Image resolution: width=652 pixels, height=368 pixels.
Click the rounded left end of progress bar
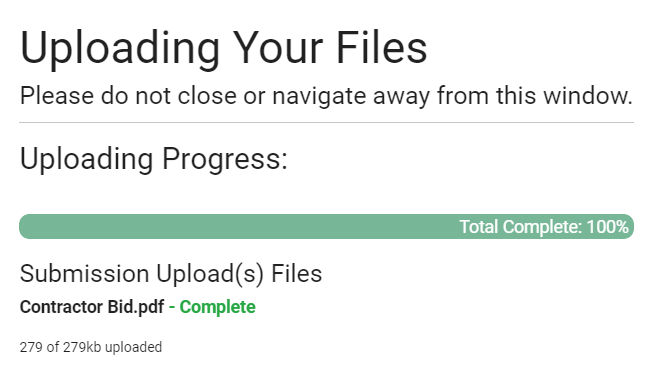[27, 227]
